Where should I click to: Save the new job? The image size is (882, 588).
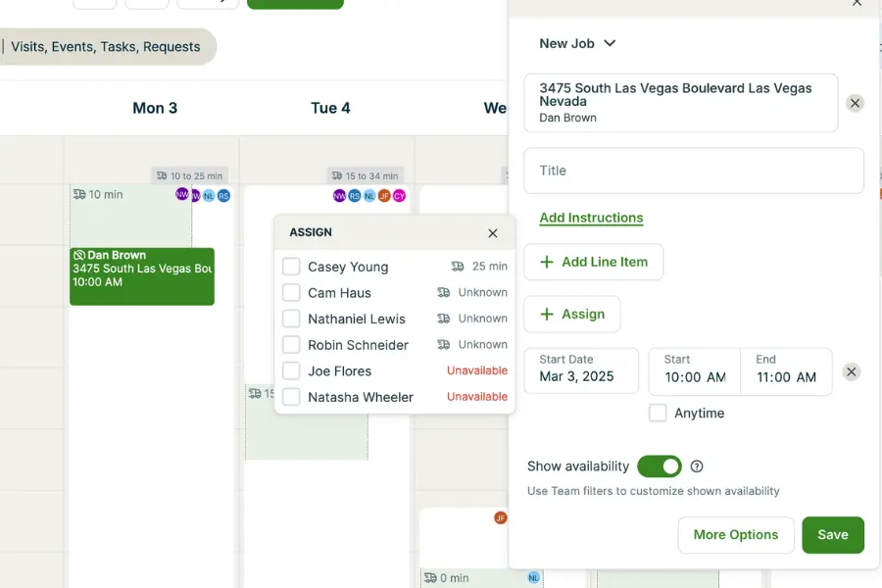(x=832, y=534)
